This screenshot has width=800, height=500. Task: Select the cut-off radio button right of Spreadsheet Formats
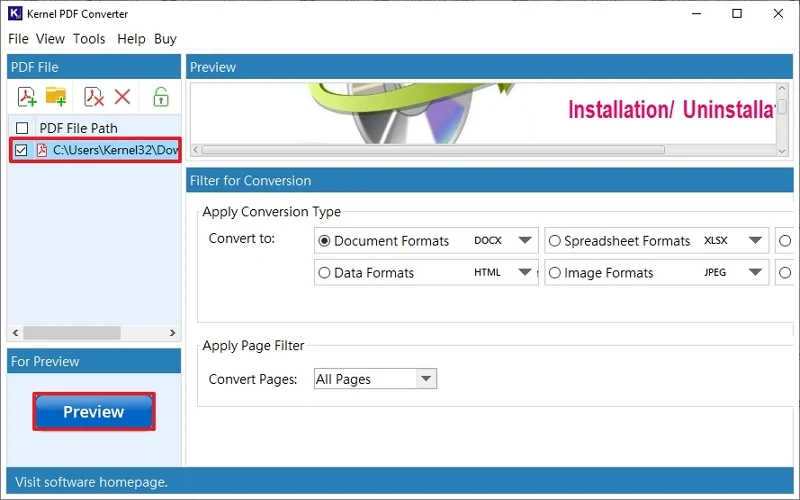point(785,241)
